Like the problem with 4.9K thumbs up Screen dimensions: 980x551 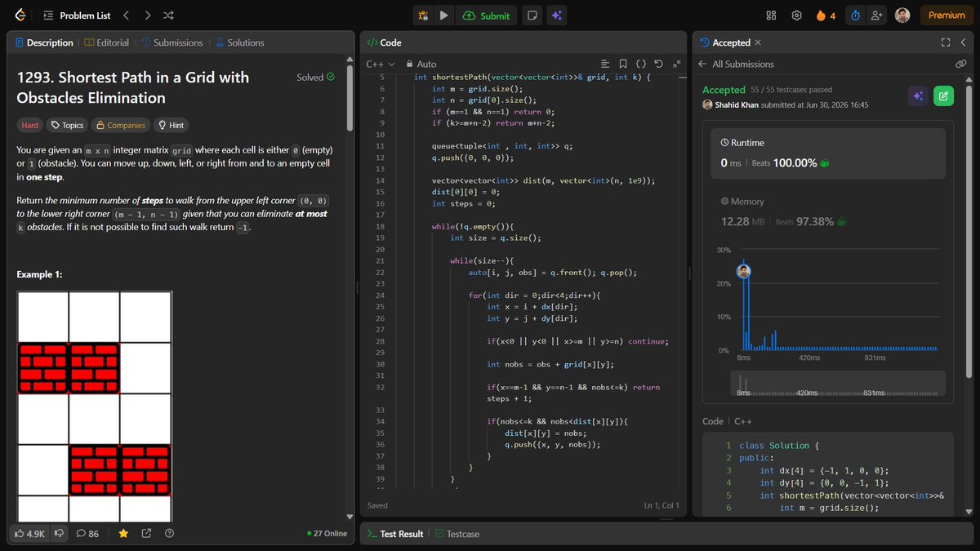pyautogui.click(x=29, y=533)
